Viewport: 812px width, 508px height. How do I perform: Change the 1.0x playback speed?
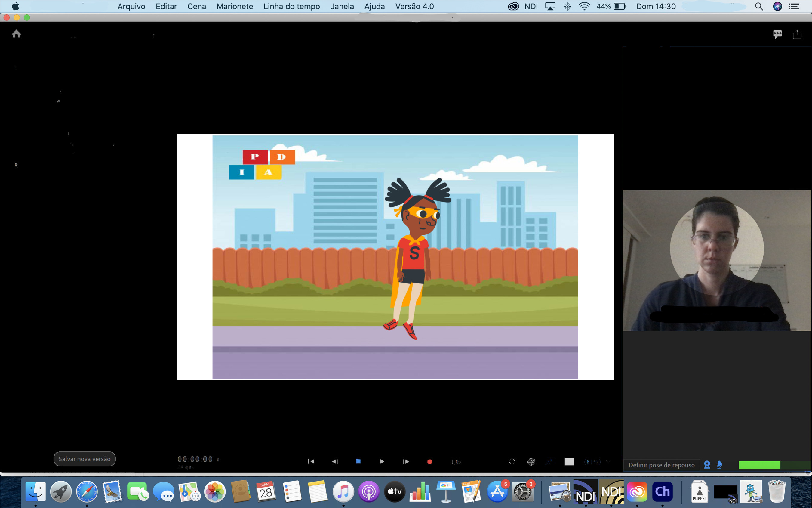point(457,462)
